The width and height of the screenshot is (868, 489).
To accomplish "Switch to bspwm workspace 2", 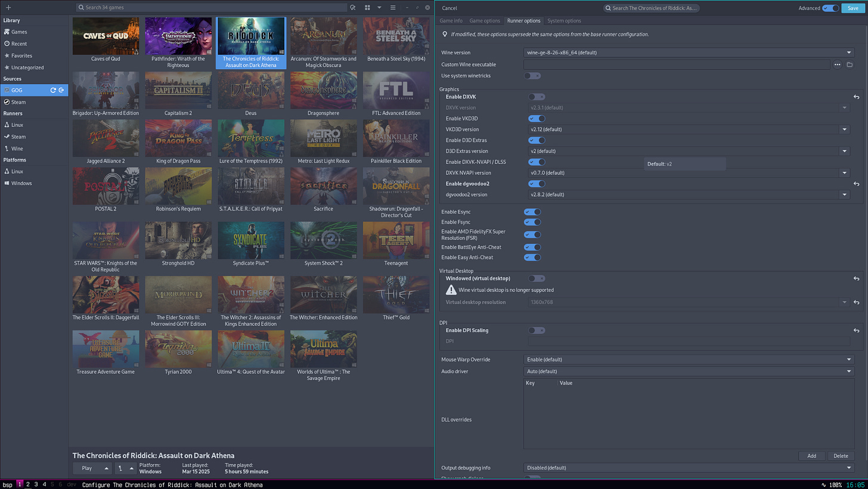I will coord(27,484).
